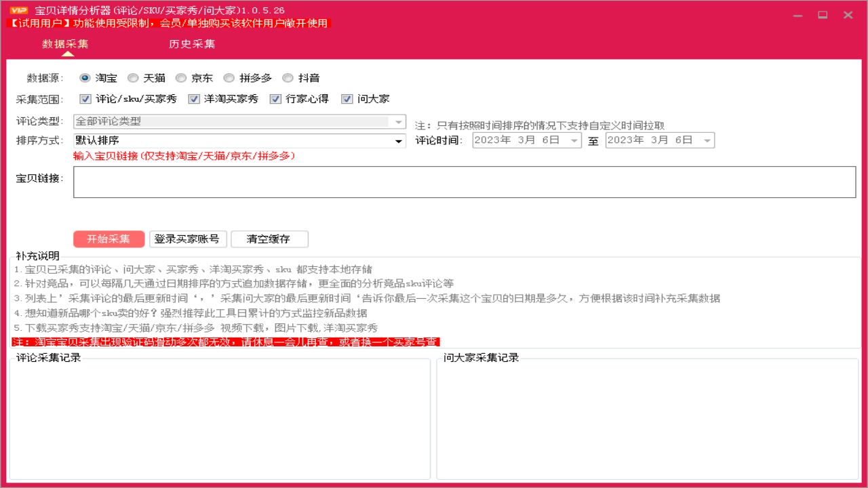Click the 清空缓存 button
868x488 pixels.
[x=269, y=239]
